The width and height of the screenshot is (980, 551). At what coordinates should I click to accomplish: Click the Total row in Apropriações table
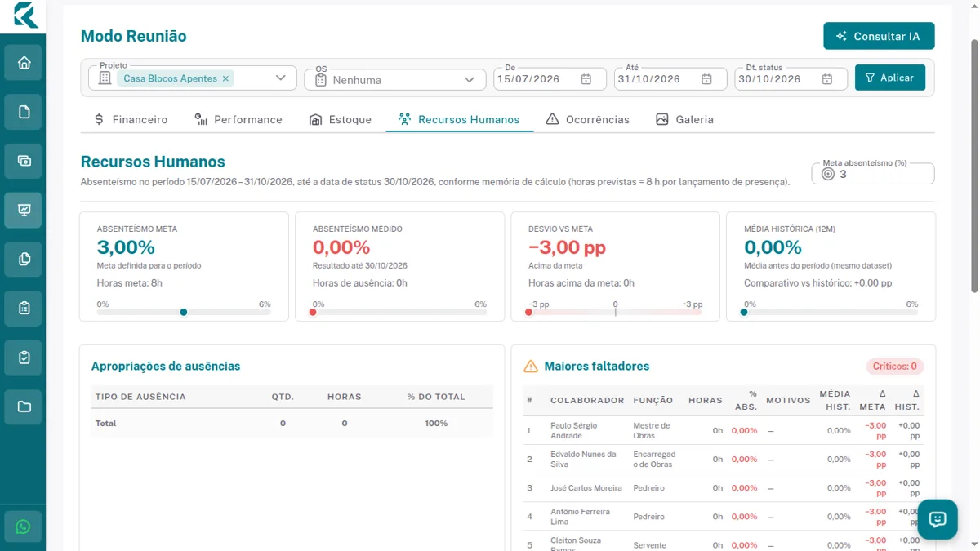(292, 424)
